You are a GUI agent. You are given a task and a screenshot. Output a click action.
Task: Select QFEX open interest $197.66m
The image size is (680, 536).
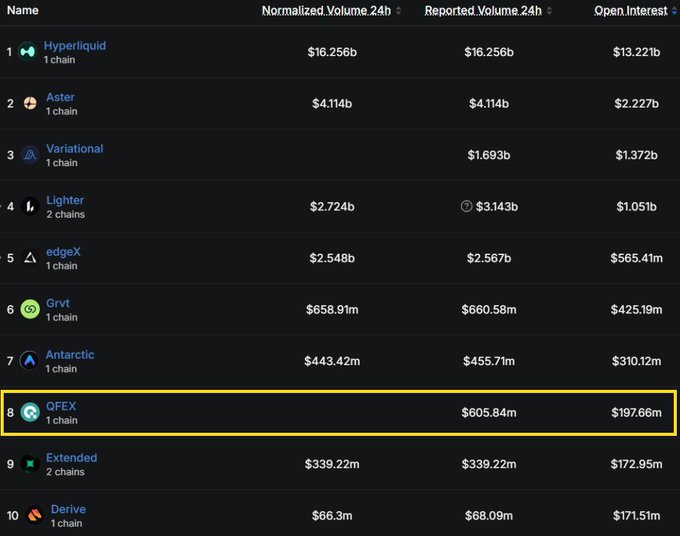(636, 412)
